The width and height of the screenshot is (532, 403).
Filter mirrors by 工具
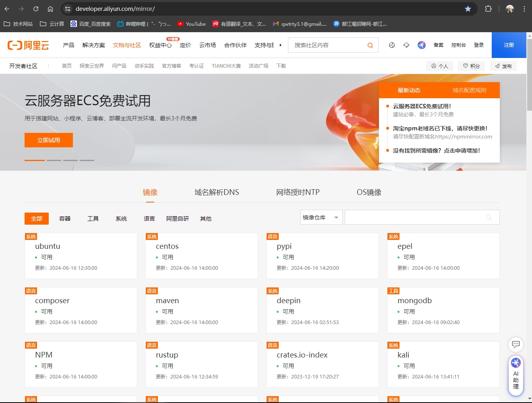point(93,219)
